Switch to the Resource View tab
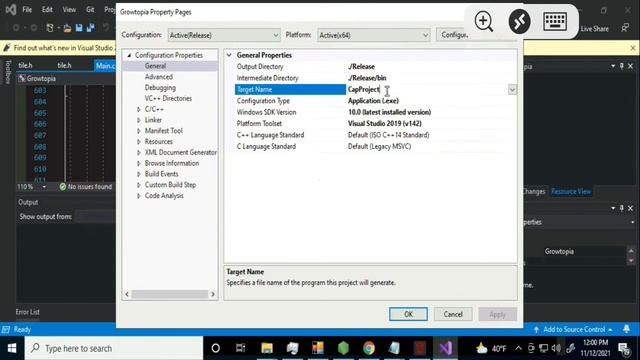Viewport: 640px width, 360px height. (571, 191)
